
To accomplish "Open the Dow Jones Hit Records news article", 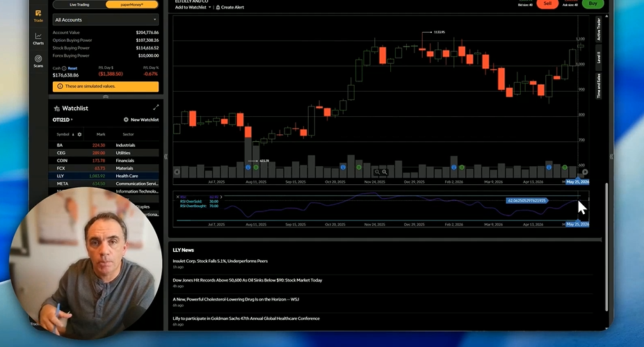I will [248, 280].
